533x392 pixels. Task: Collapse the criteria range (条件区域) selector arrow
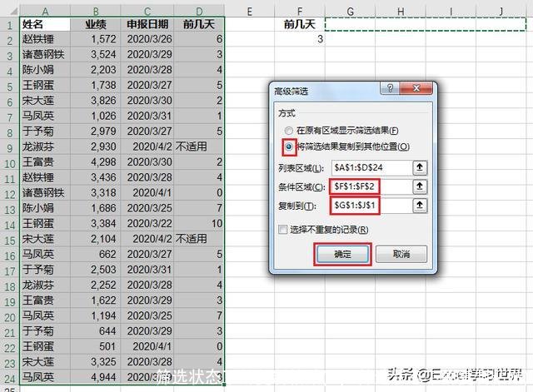420,186
